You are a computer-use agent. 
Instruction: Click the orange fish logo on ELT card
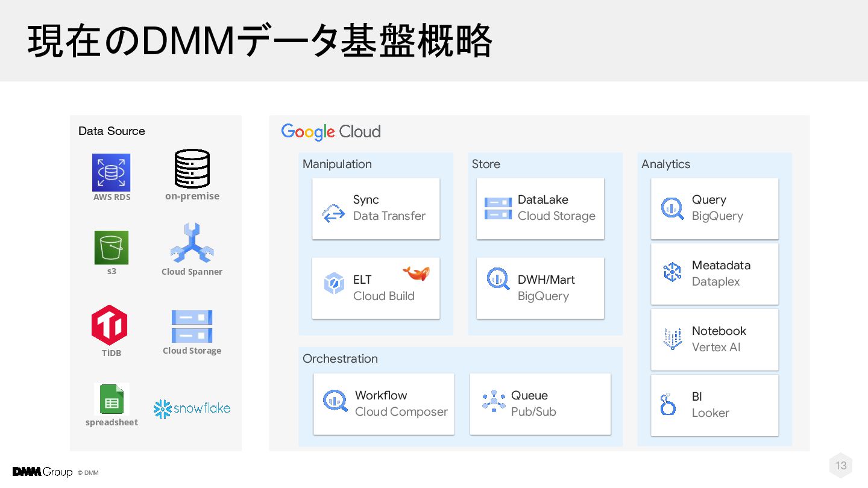tap(416, 274)
